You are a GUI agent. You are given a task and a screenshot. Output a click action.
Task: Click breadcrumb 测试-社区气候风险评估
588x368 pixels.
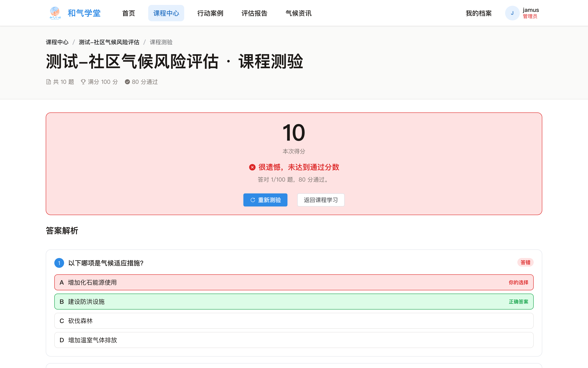coord(109,42)
